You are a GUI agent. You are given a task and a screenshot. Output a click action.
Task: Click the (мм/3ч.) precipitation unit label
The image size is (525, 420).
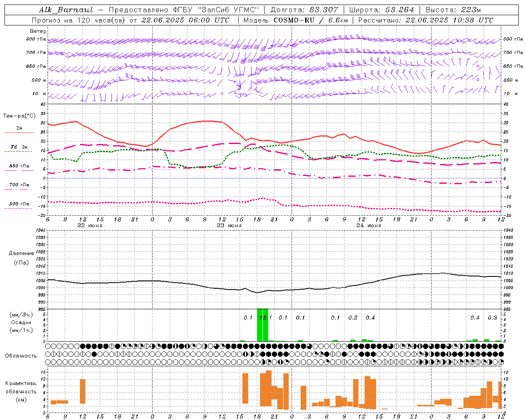coord(21,315)
